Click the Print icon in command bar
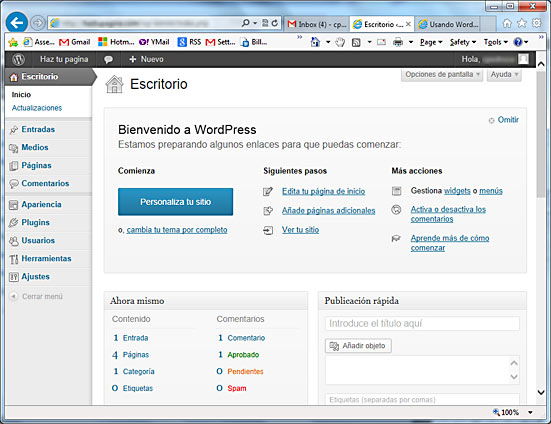551x424 pixels. (x=398, y=43)
